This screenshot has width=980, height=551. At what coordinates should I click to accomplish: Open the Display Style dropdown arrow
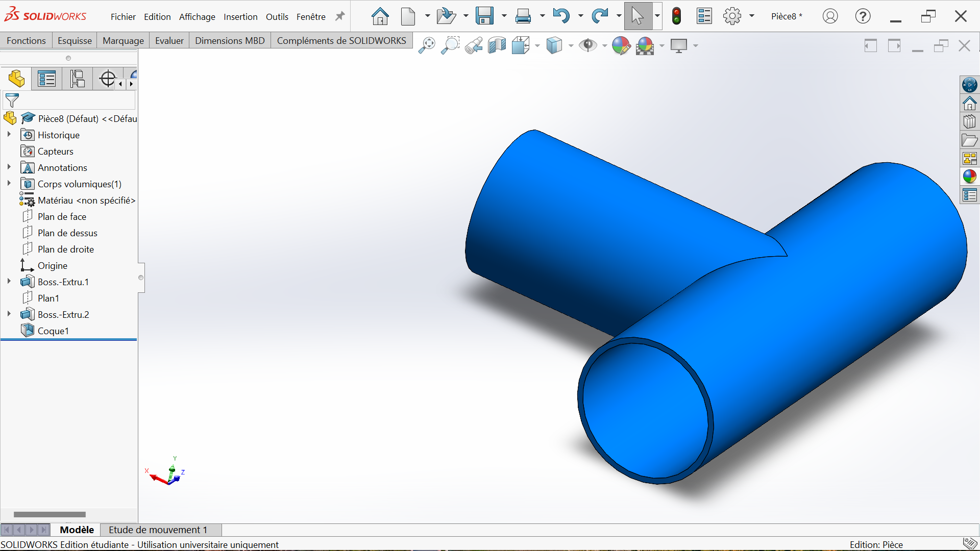[x=571, y=46]
